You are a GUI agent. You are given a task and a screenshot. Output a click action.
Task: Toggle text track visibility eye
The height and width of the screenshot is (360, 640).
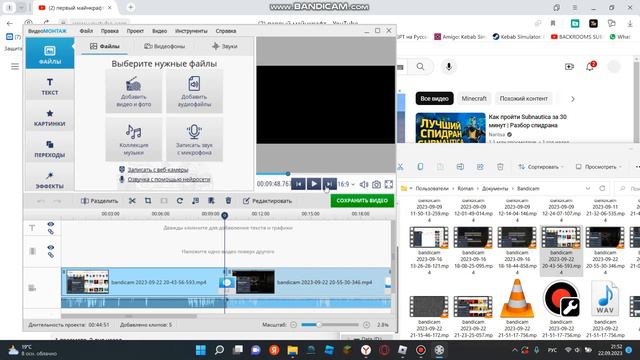point(51,224)
